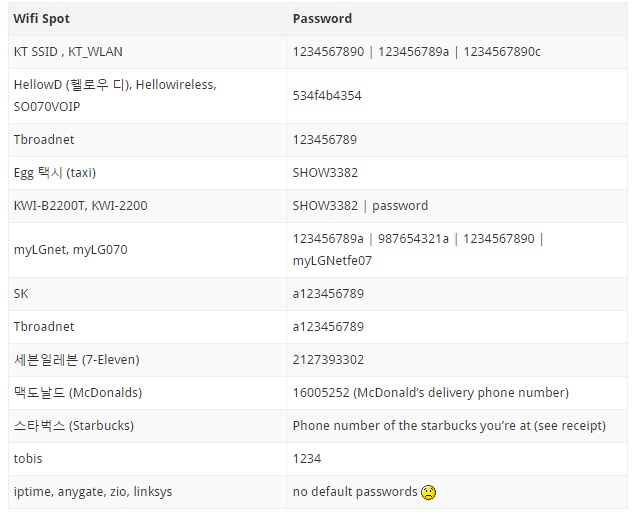This screenshot has height=518, width=637.
Task: Click the 'Password' column header
Action: click(x=322, y=19)
